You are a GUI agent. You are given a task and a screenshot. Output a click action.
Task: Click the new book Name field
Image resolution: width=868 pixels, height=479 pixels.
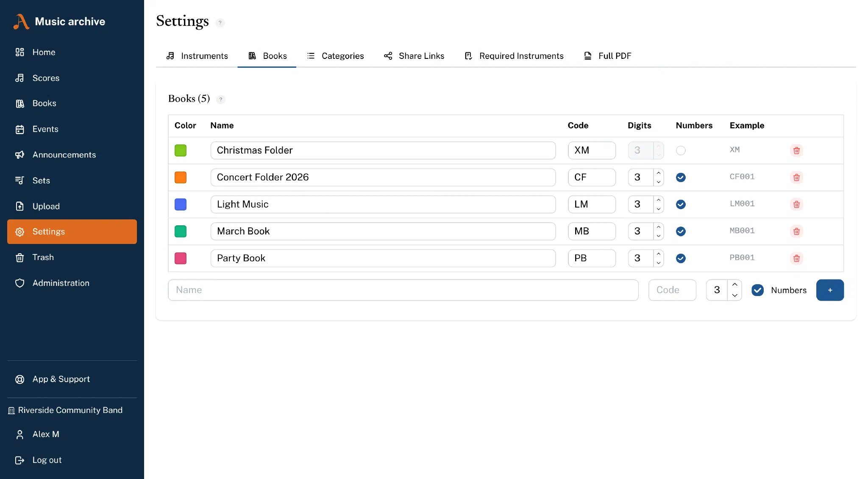403,290
